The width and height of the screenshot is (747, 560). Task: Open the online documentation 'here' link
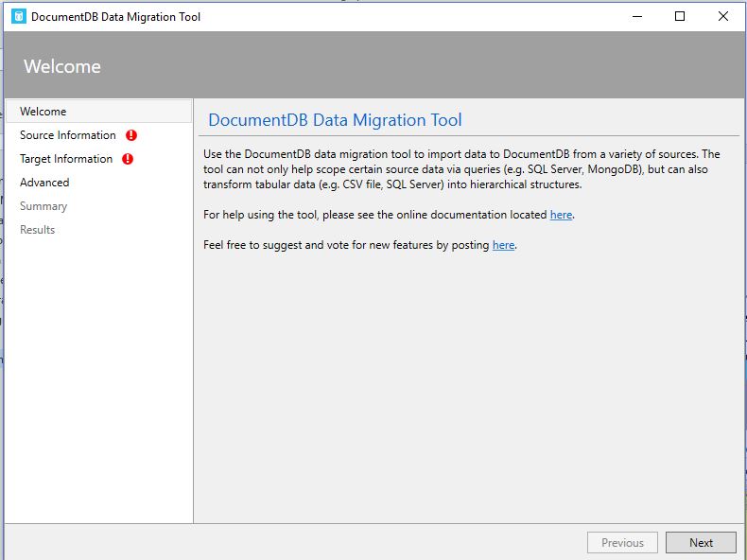[561, 215]
